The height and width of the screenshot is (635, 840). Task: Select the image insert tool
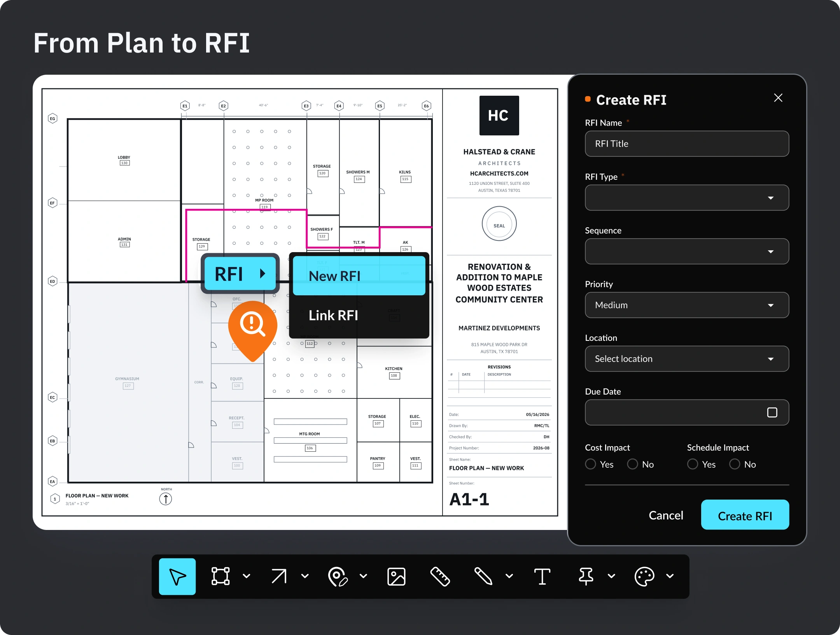396,576
